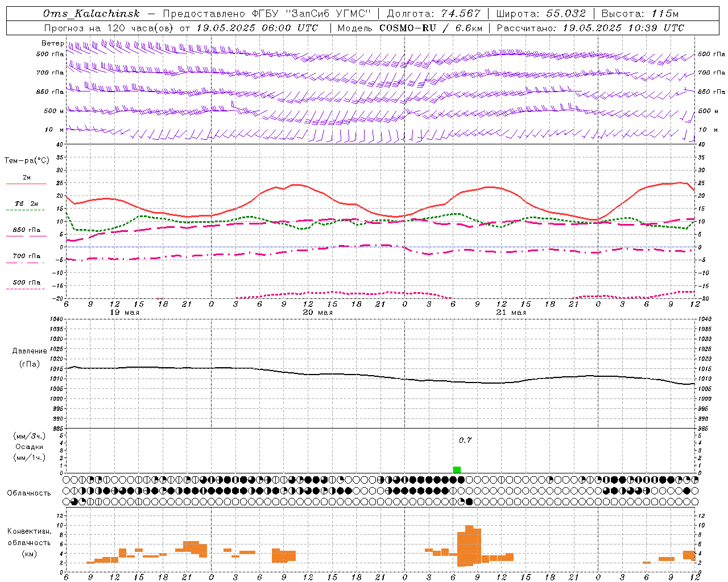Select the '21 мая' date label
This screenshot has height=582, width=728.
point(511,313)
